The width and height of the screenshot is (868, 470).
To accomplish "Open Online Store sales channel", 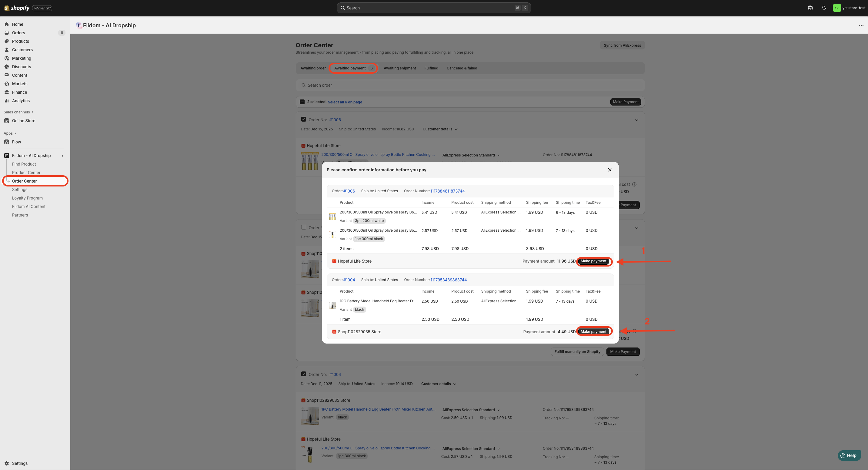I will point(23,121).
